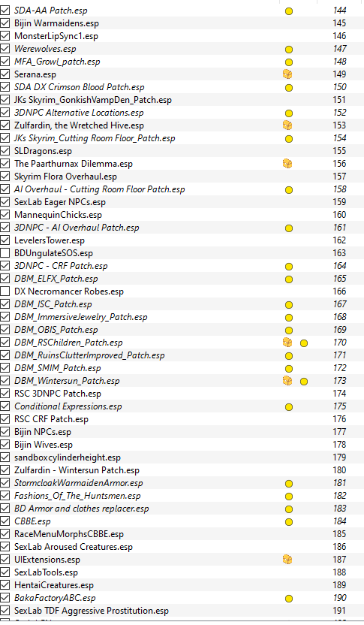The width and height of the screenshot is (364, 625).
Task: Click the archive box icon for DBM_RSChildren_Patch.esp
Action: pos(287,342)
